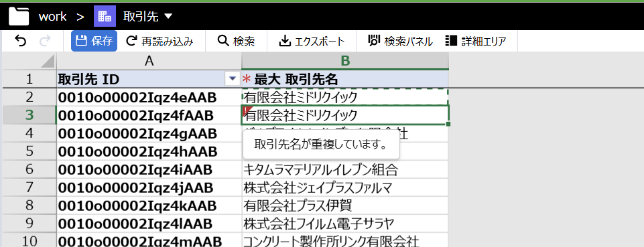
Task: Select all cells via corner triangle
Action: [x=47, y=62]
